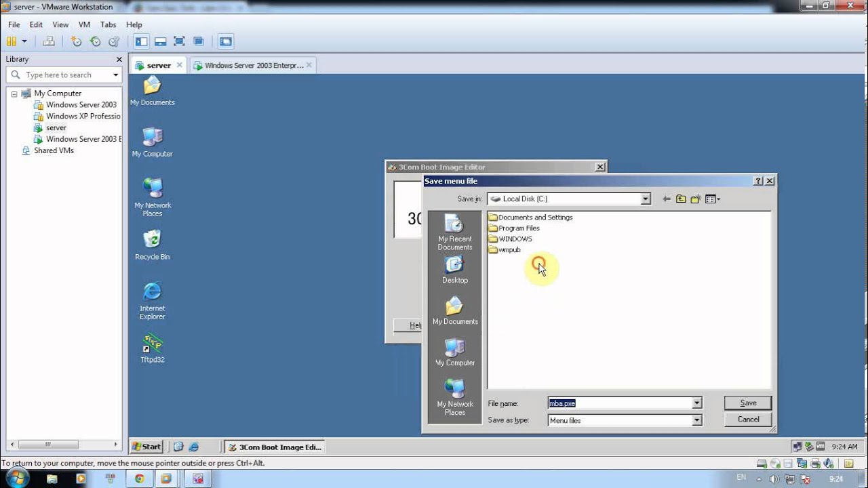Select My Network Places desktop icon
The width and height of the screenshot is (868, 488).
(x=153, y=197)
